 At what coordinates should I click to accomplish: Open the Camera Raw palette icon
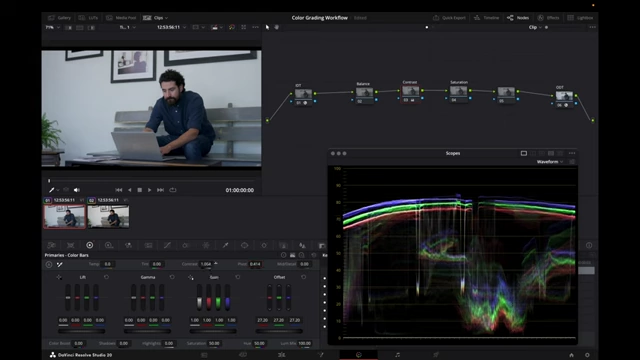coord(51,245)
